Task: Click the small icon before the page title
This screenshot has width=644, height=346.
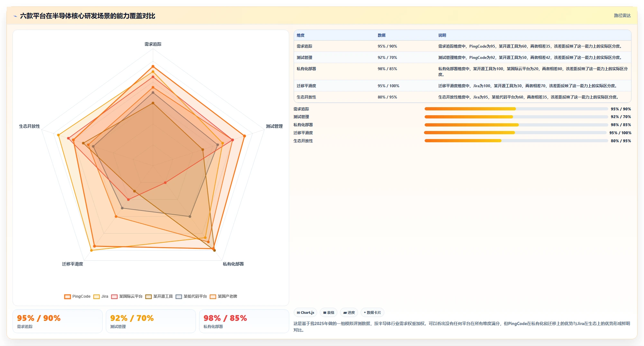Action: click(x=15, y=16)
